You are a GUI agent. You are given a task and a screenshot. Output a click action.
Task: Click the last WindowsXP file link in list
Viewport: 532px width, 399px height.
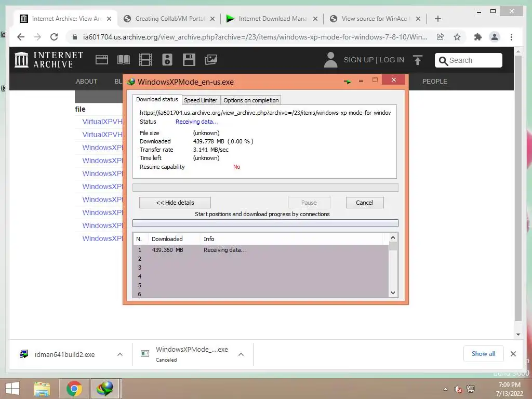102,238
